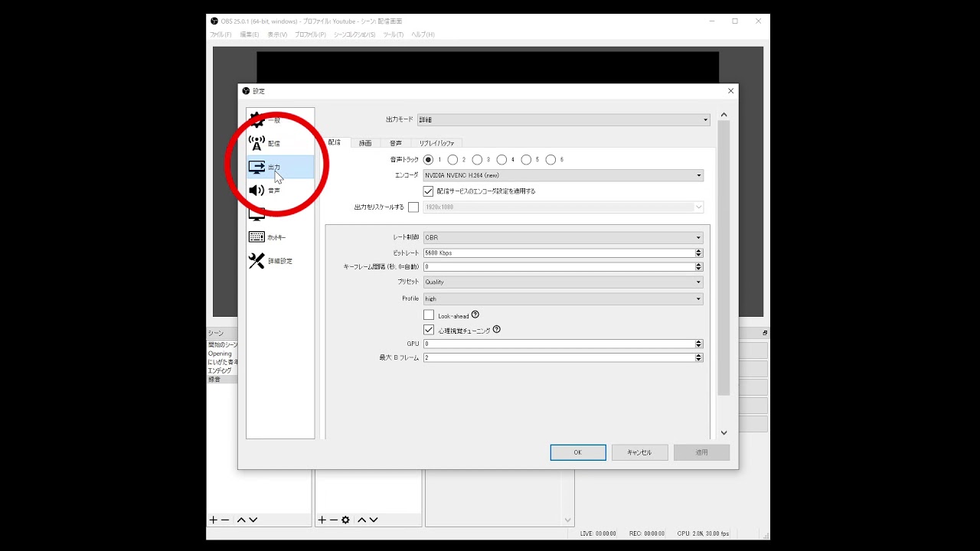Select the Opening scene in the list
This screenshot has width=980, height=551.
click(x=222, y=354)
